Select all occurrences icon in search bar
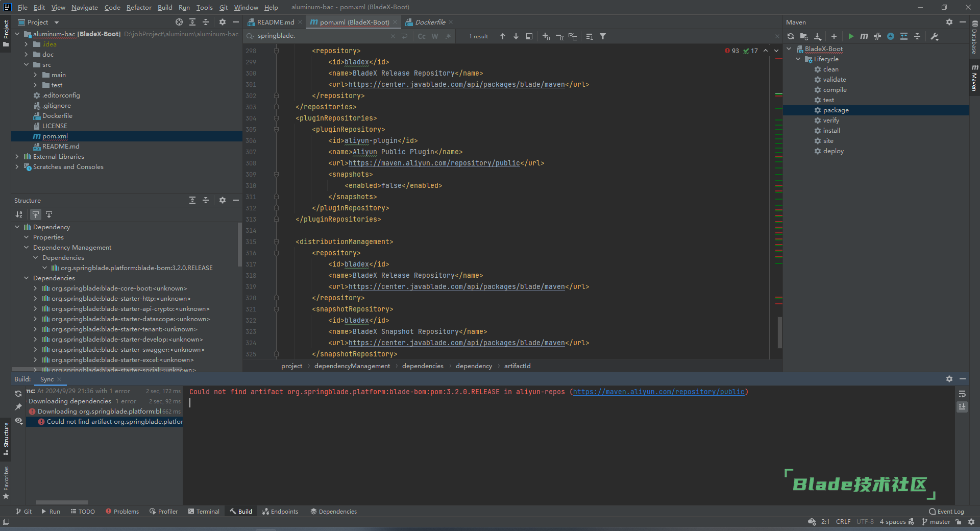The width and height of the screenshot is (980, 531). coord(572,36)
